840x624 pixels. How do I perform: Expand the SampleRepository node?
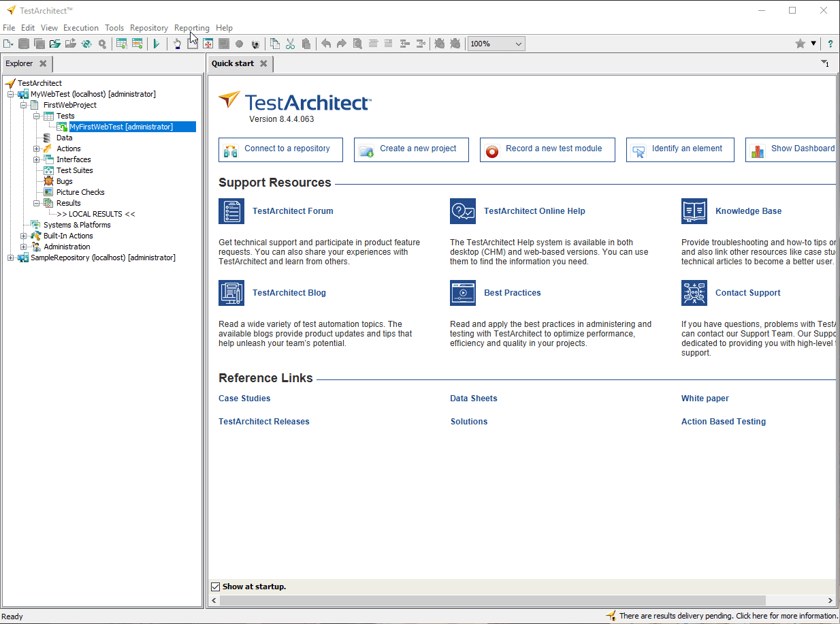pyautogui.click(x=11, y=258)
